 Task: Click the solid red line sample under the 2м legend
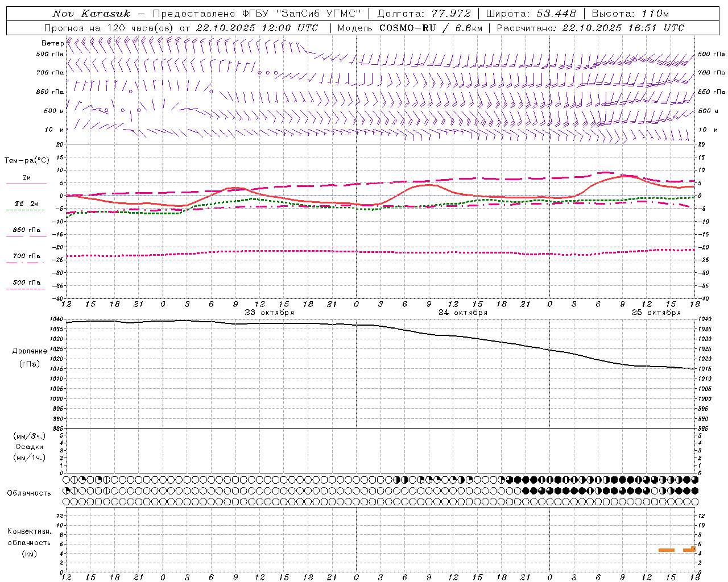click(26, 184)
